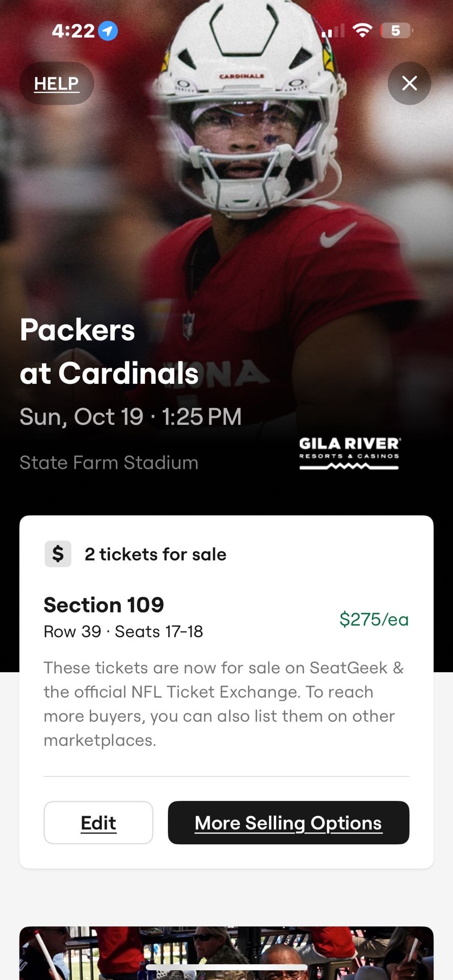Dismiss the listing screen with the X icon

click(x=409, y=83)
